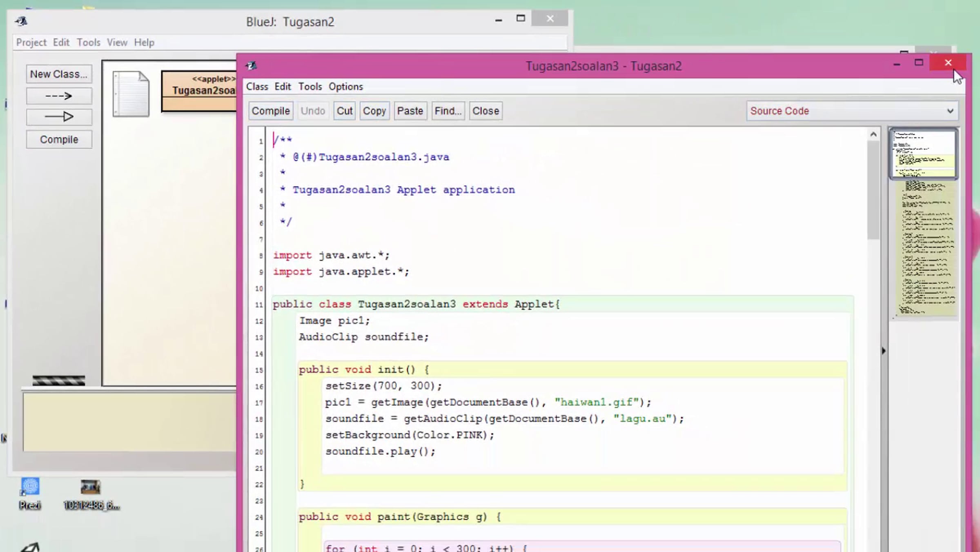Click the BlueJ logo in the editor title bar
Screen dimensions: 980x552
pyautogui.click(x=251, y=65)
